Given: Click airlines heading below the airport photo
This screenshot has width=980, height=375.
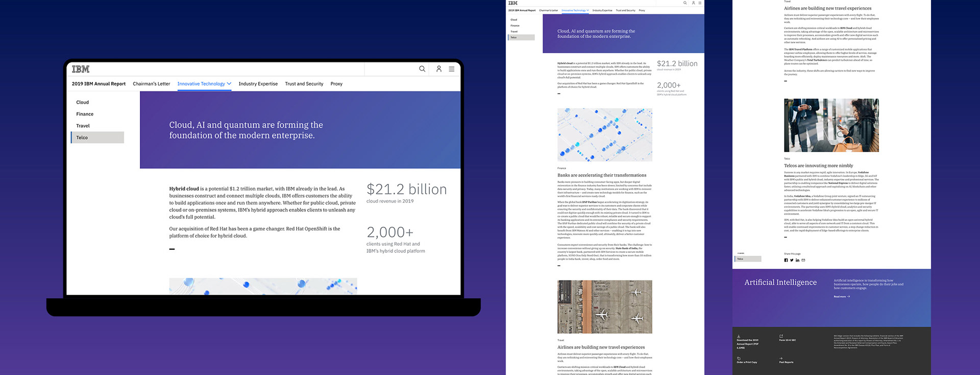Looking at the screenshot, I should tap(601, 347).
